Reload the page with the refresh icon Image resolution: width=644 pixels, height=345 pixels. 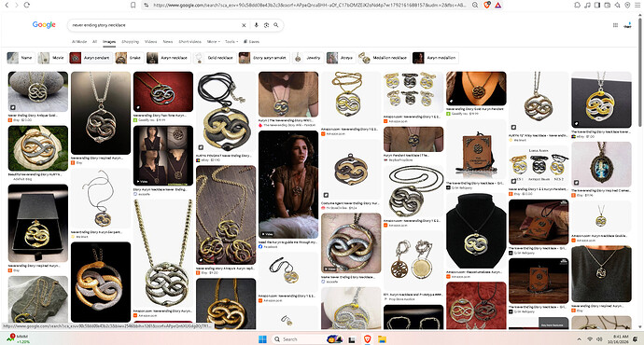pyautogui.click(x=27, y=5)
